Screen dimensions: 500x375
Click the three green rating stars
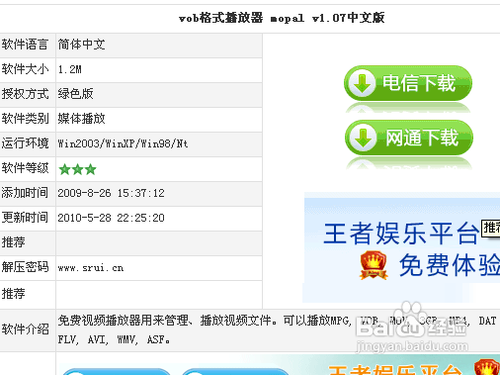[77, 169]
